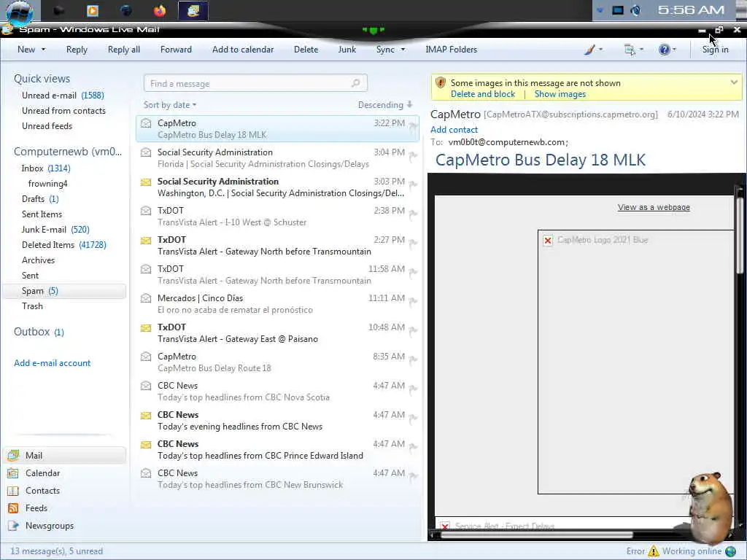
Task: Click Reply all in the toolbar
Action: pyautogui.click(x=124, y=50)
